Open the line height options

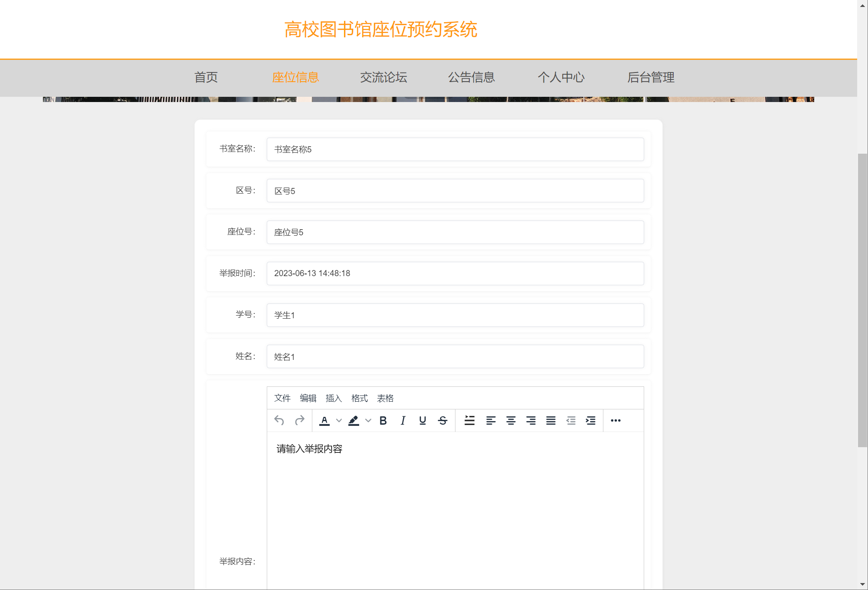(x=469, y=420)
